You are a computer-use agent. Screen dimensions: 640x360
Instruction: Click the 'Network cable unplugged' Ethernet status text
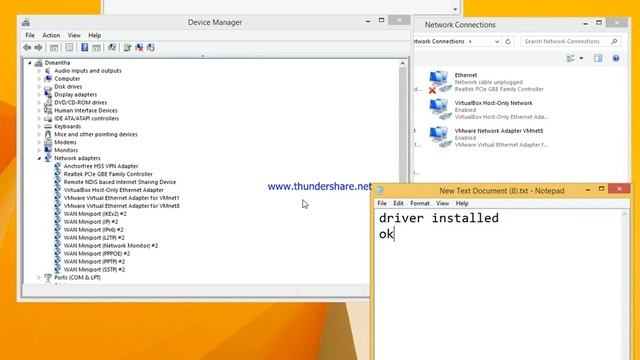coord(488,82)
